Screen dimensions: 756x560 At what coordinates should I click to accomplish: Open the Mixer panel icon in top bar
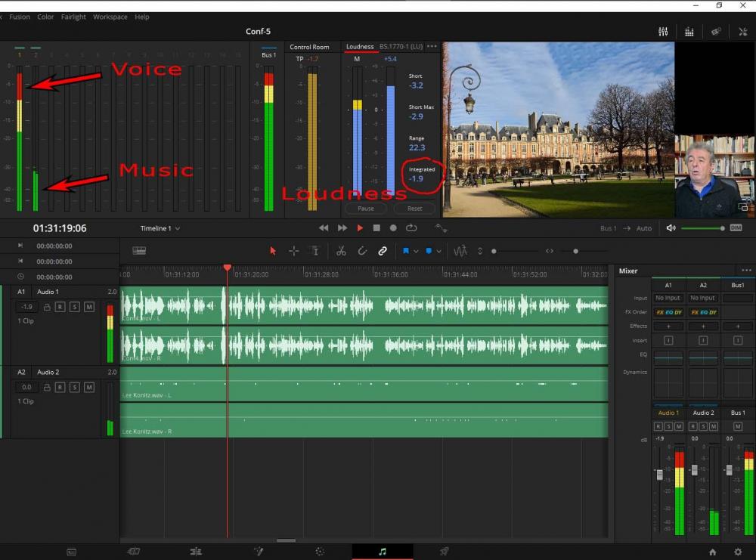[x=663, y=32]
